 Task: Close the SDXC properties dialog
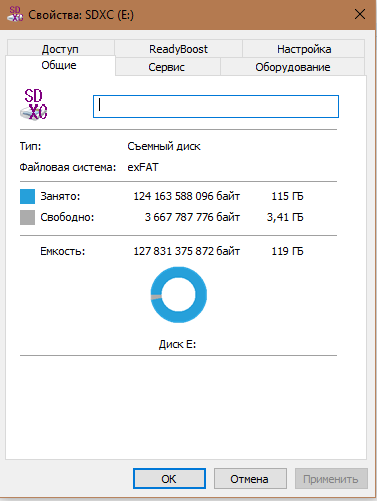click(360, 14)
